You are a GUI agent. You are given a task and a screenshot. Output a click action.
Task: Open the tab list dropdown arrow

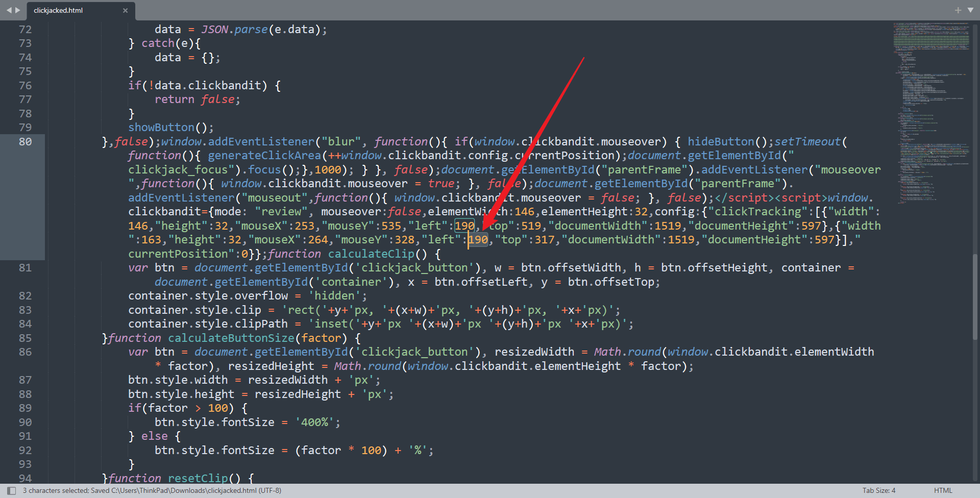(970, 10)
